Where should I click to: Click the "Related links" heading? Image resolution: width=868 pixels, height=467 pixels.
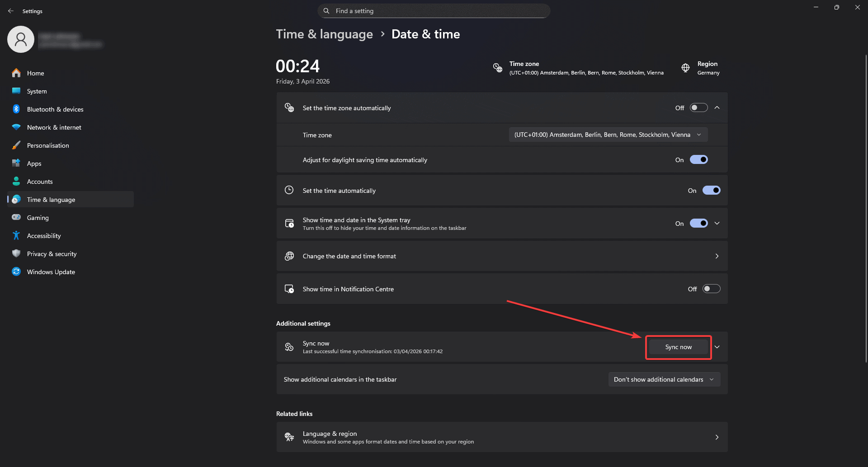coord(294,414)
